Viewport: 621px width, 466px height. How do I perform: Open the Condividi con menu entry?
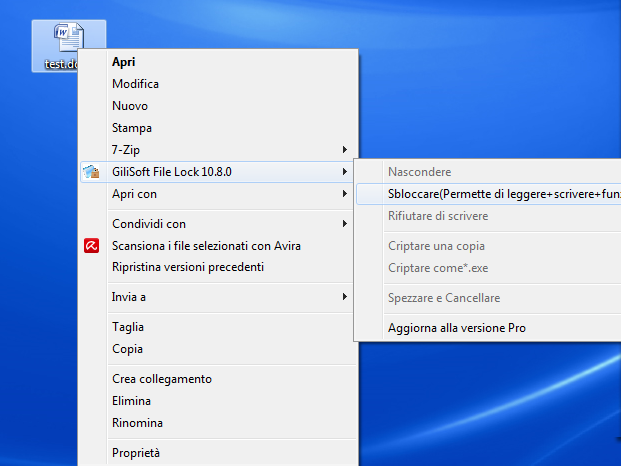(216, 224)
